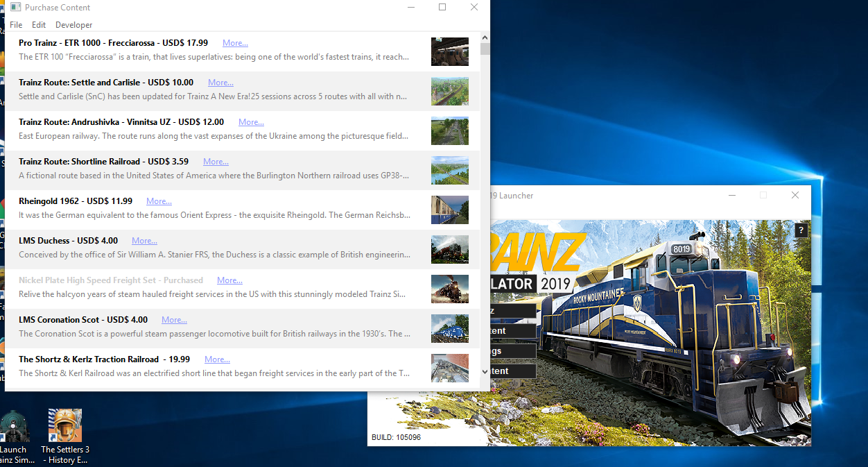Click More link for LMS Coronation Scot

coord(174,320)
